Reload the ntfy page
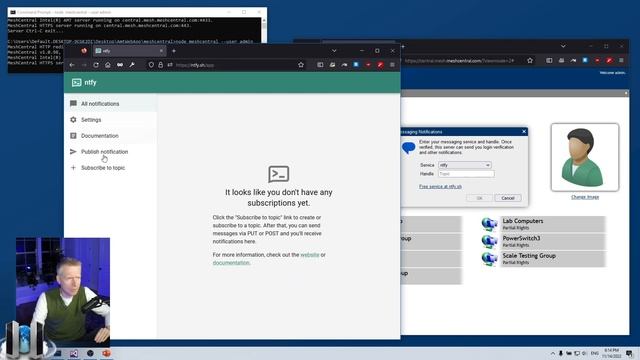The image size is (640, 360). (96, 65)
